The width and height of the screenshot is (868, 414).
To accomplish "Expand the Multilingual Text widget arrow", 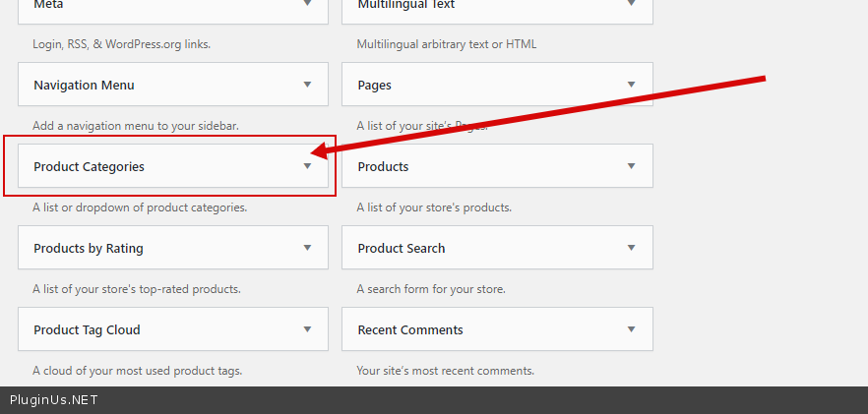I will pyautogui.click(x=632, y=5).
